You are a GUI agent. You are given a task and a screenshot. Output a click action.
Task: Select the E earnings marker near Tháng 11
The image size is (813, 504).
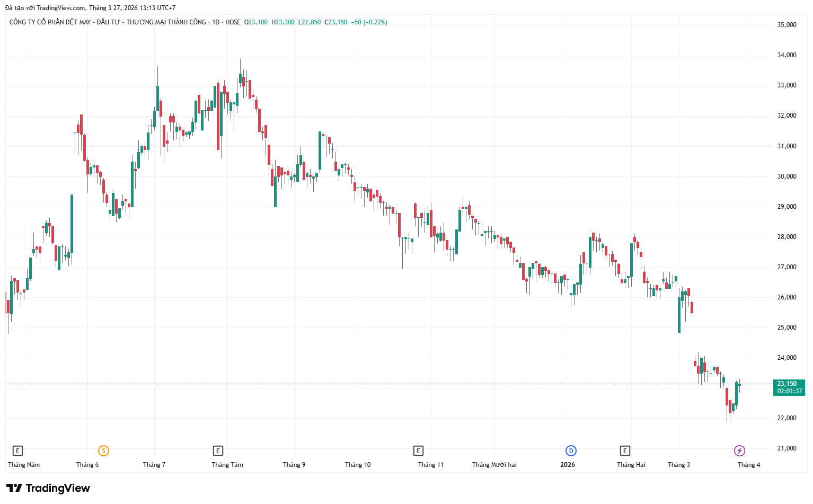(x=418, y=450)
